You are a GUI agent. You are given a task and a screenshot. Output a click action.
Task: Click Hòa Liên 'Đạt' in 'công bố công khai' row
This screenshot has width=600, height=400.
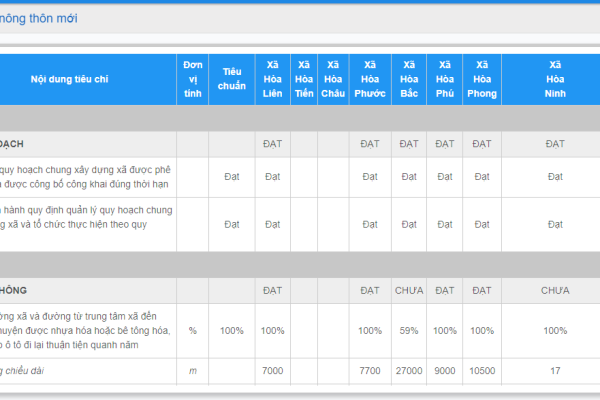(272, 177)
